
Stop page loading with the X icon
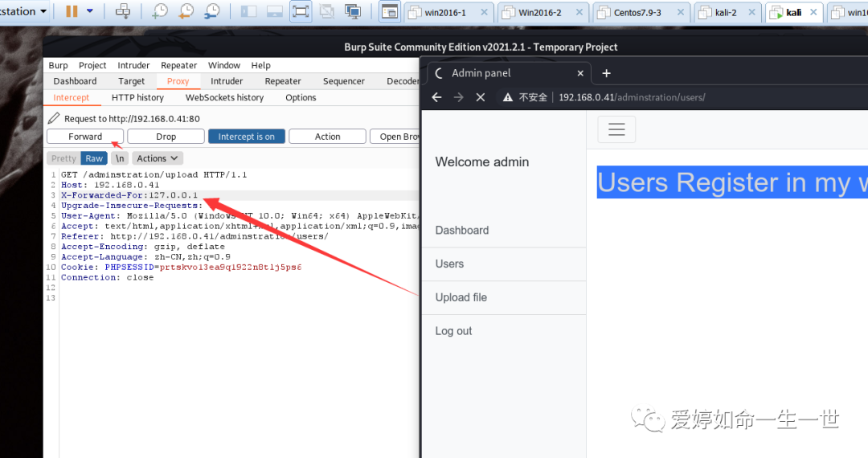480,97
